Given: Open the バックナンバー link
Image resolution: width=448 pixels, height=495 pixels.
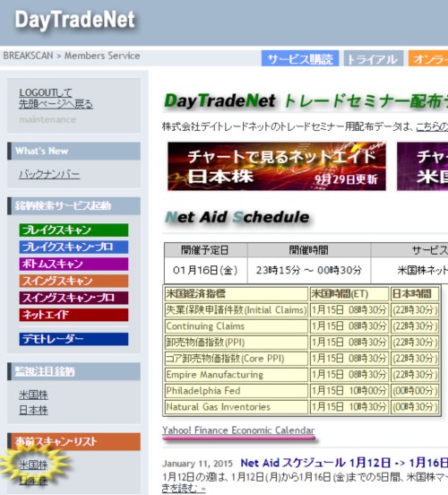Looking at the screenshot, I should click(x=49, y=174).
